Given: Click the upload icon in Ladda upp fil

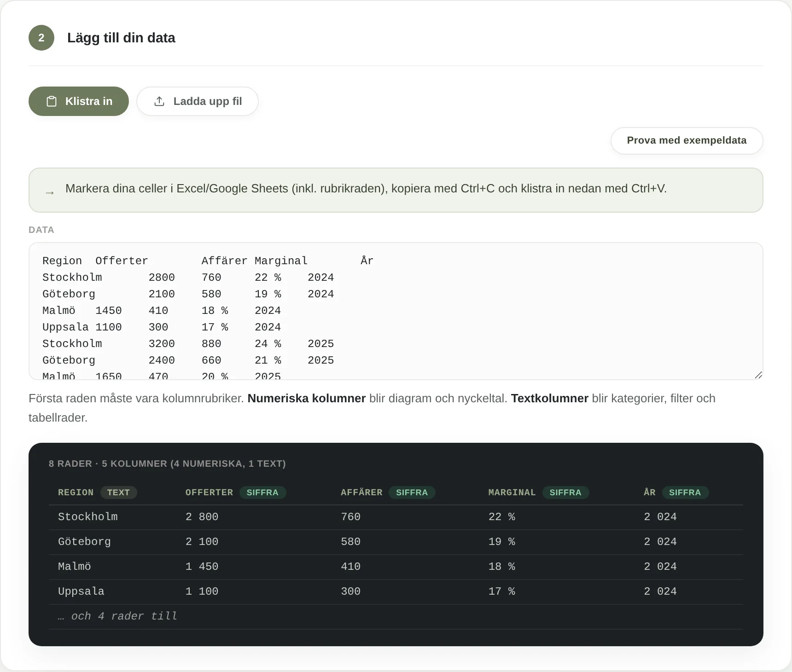Looking at the screenshot, I should [159, 101].
